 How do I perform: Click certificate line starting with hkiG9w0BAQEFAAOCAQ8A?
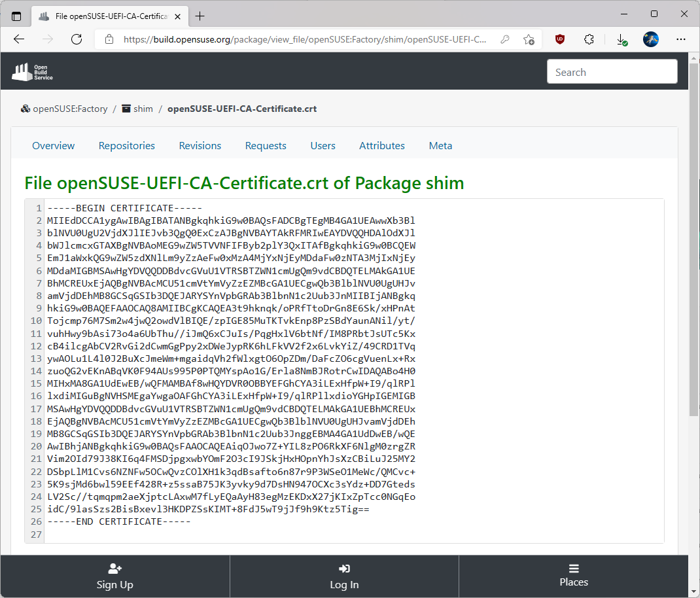pyautogui.click(x=231, y=308)
